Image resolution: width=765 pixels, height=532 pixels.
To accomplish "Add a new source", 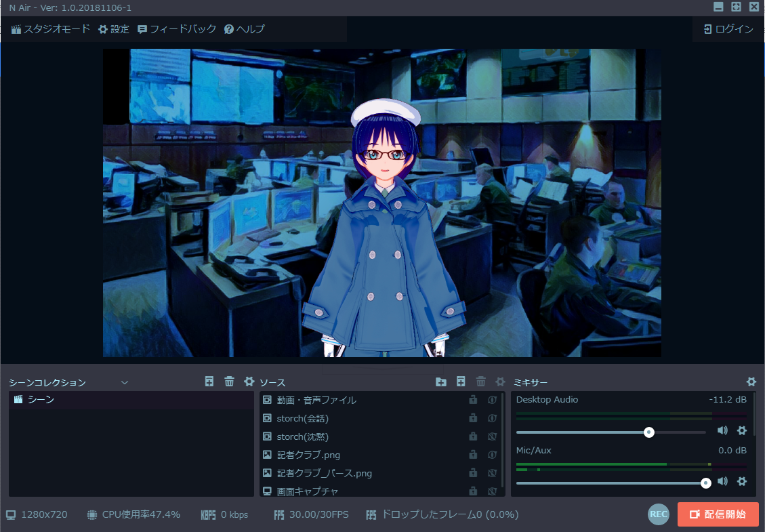I will [x=461, y=382].
